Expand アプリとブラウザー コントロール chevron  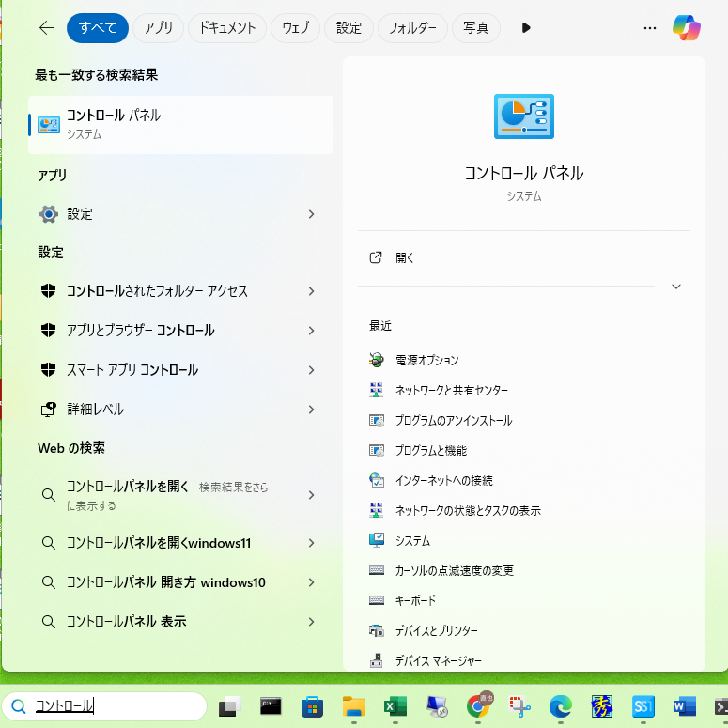point(311,331)
